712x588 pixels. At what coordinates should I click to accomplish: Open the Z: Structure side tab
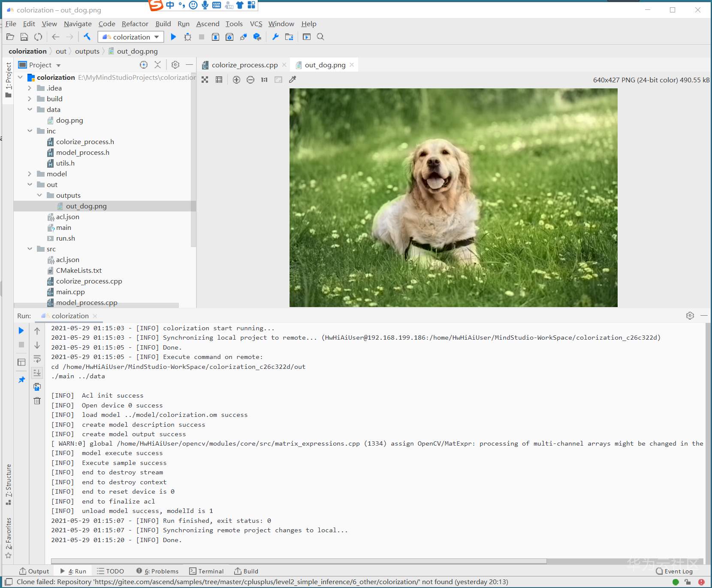point(9,485)
